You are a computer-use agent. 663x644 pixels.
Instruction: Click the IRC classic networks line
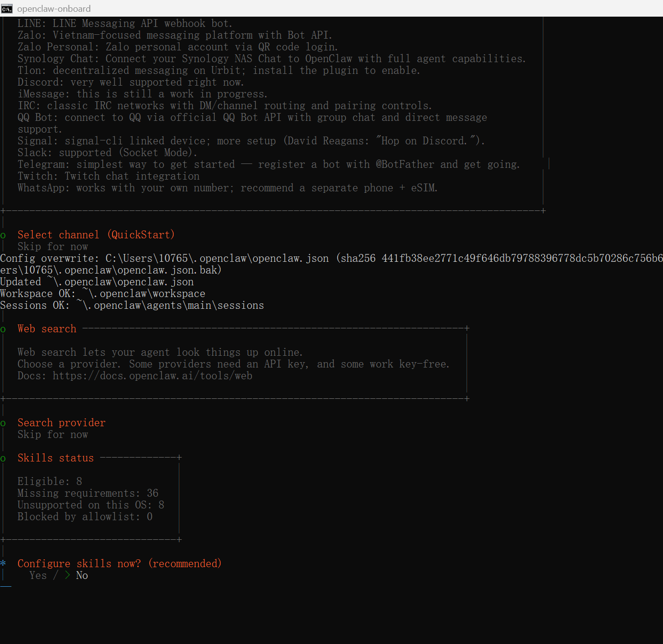pyautogui.click(x=225, y=106)
